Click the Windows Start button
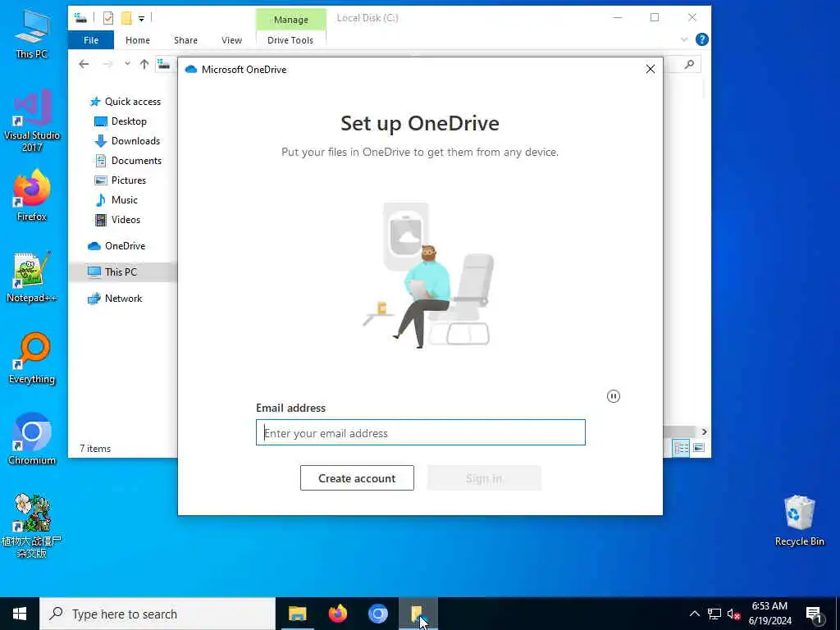 click(x=20, y=614)
